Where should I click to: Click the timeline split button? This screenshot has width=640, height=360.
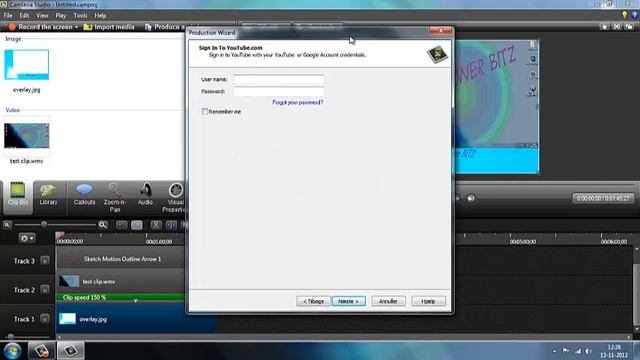coord(171,225)
